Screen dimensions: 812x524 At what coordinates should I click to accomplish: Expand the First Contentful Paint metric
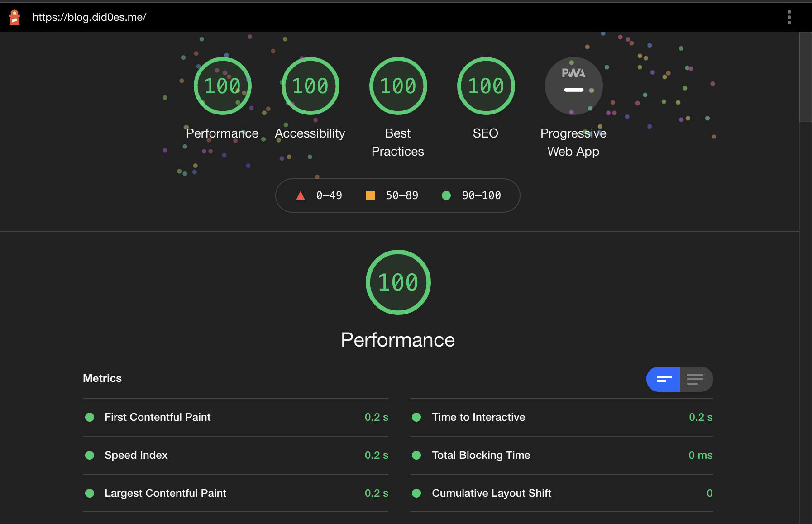(x=158, y=417)
